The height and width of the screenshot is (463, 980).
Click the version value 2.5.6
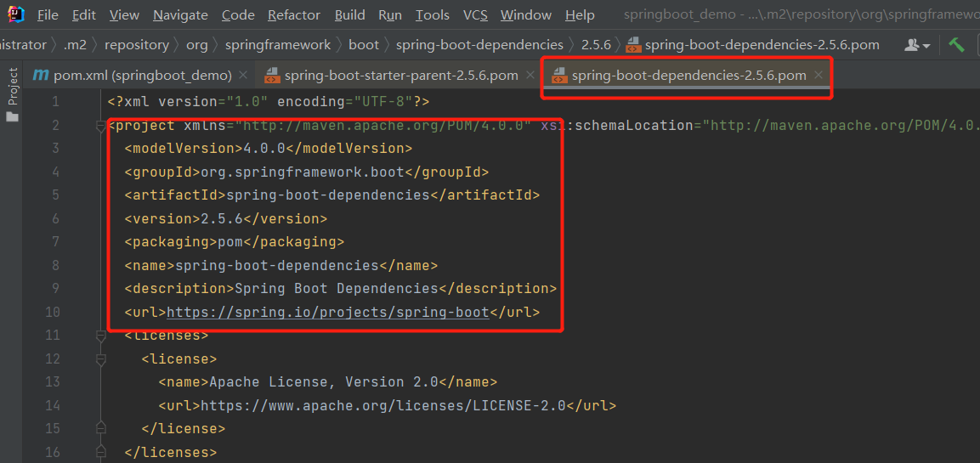tap(222, 218)
